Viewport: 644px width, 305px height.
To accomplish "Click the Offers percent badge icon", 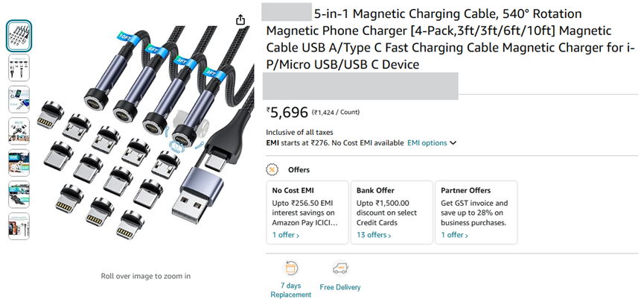I will pyautogui.click(x=273, y=169).
